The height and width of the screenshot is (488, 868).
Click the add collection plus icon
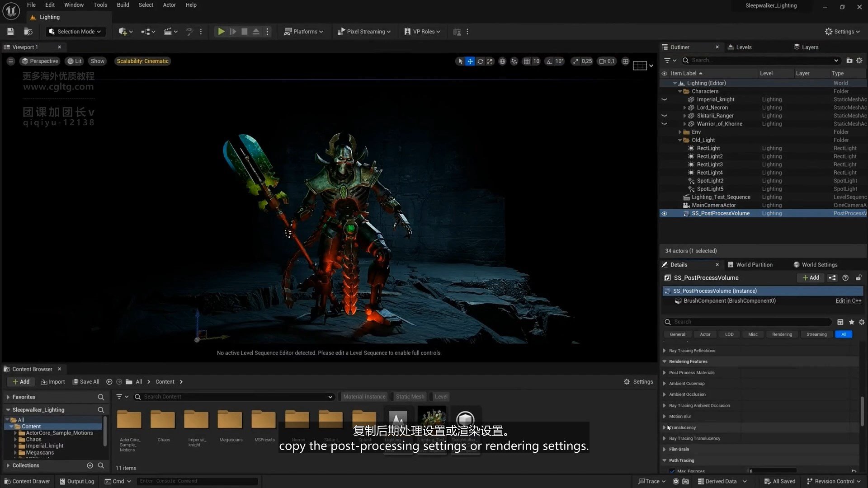coord(90,465)
